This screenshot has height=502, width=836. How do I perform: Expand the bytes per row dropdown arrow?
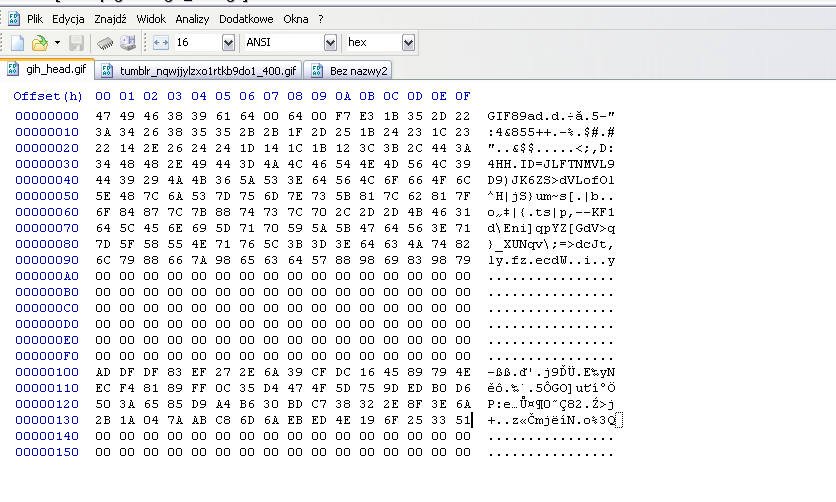[x=228, y=42]
